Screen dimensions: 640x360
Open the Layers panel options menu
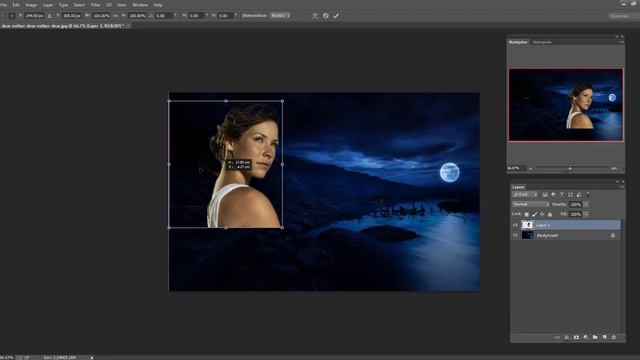[x=621, y=187]
